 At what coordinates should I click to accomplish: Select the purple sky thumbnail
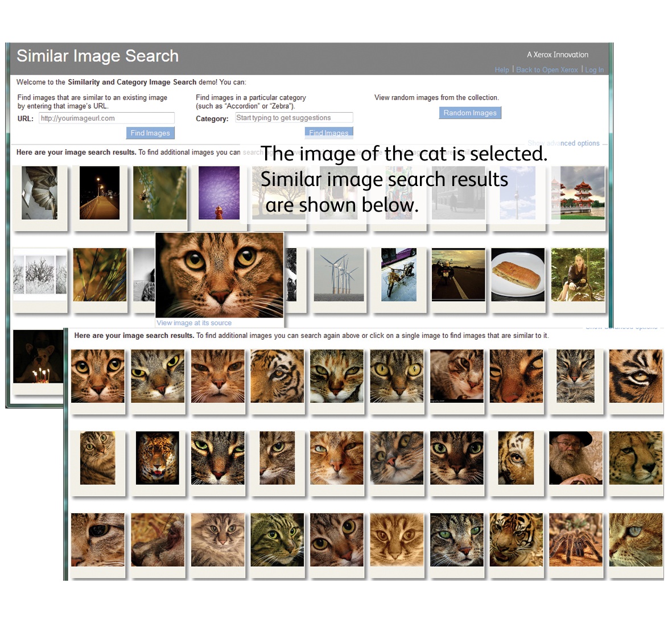pyautogui.click(x=219, y=193)
